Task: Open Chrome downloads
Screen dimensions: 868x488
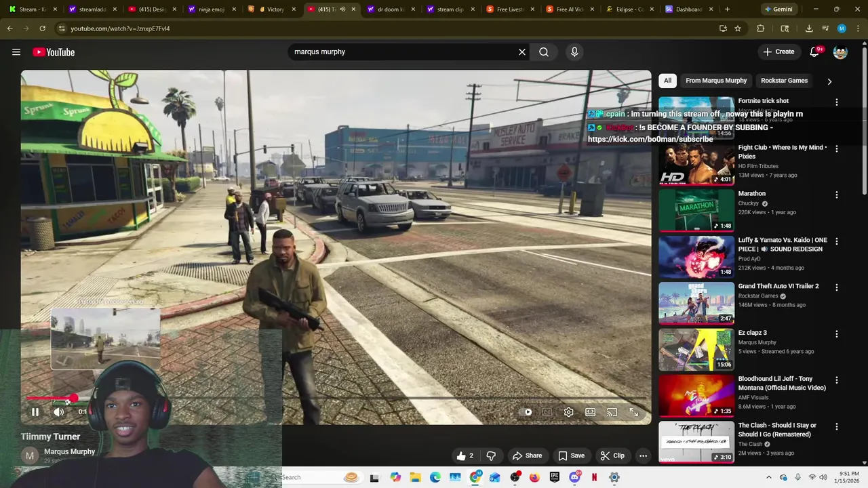Action: pos(809,28)
